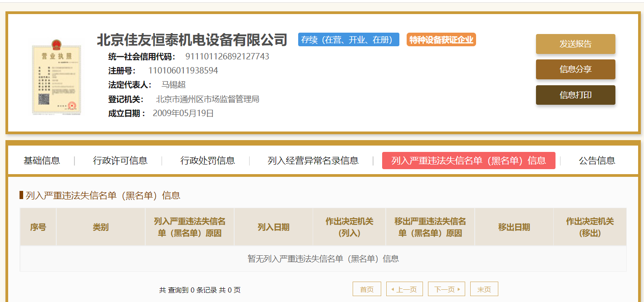Click 北京市通州区市场监督管理局 text
The height and width of the screenshot is (302, 644).
[207, 99]
